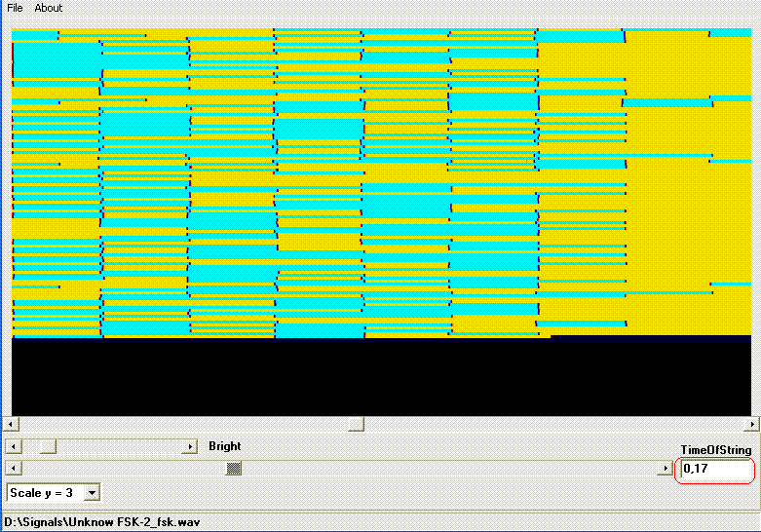This screenshot has height=532, width=761.
Task: Click right arrow of the TimeOfString scrollbar
Action: [666, 469]
